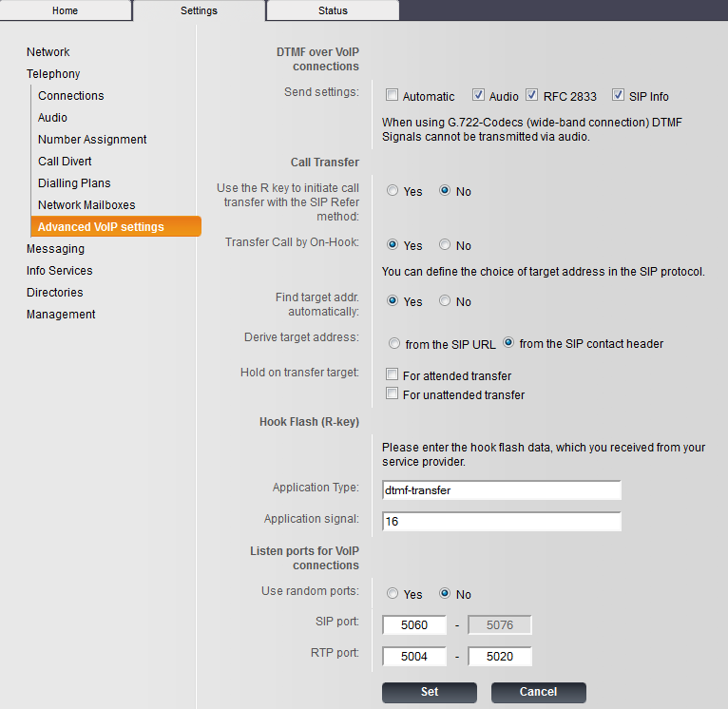Open Management section
The image size is (728, 709).
pos(61,315)
